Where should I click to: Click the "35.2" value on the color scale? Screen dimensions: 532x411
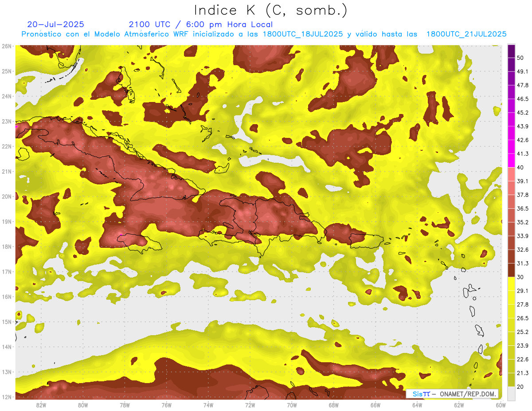coord(522,222)
